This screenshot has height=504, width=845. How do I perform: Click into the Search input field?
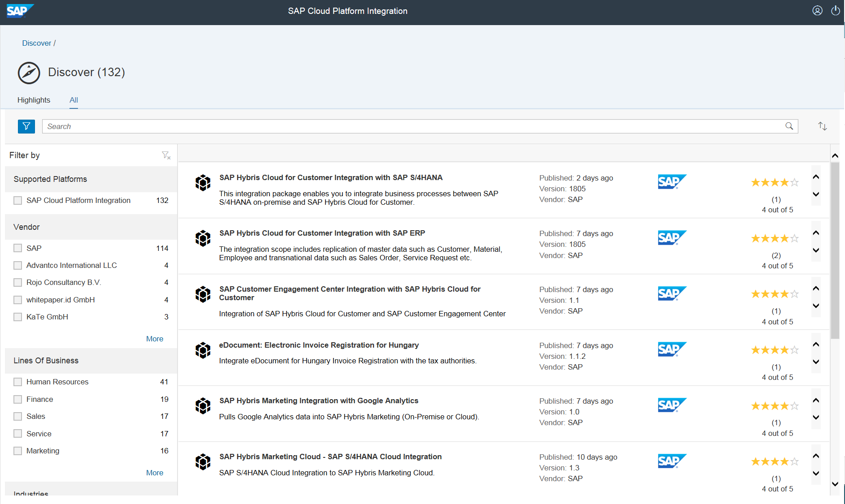pos(420,126)
